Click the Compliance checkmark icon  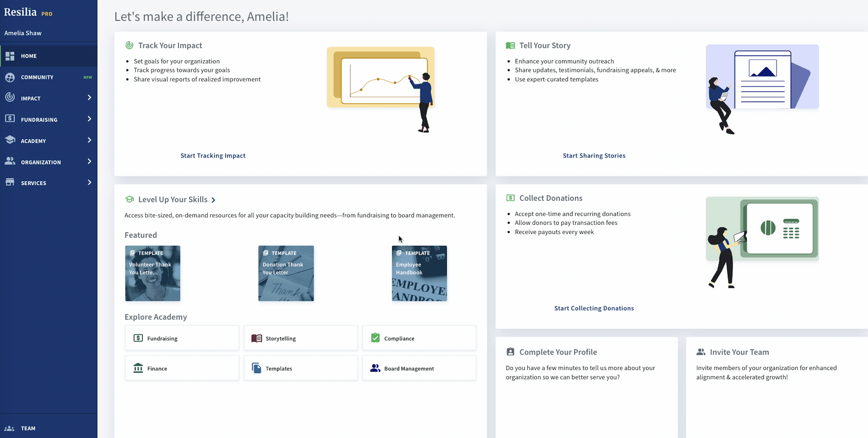pos(375,338)
